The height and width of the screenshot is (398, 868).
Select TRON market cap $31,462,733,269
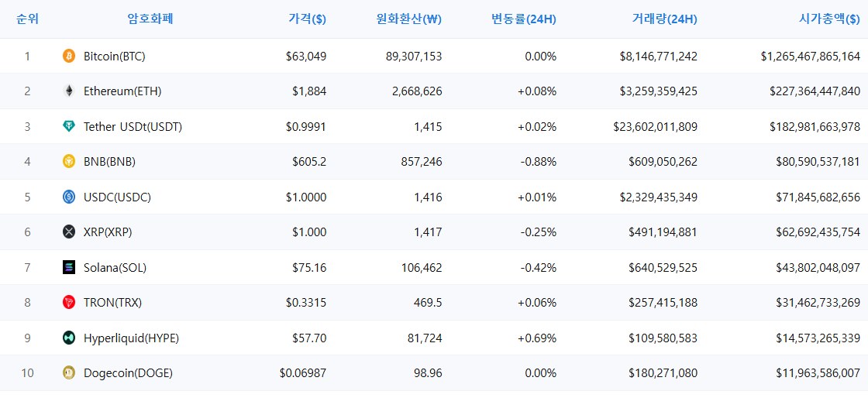coord(818,303)
